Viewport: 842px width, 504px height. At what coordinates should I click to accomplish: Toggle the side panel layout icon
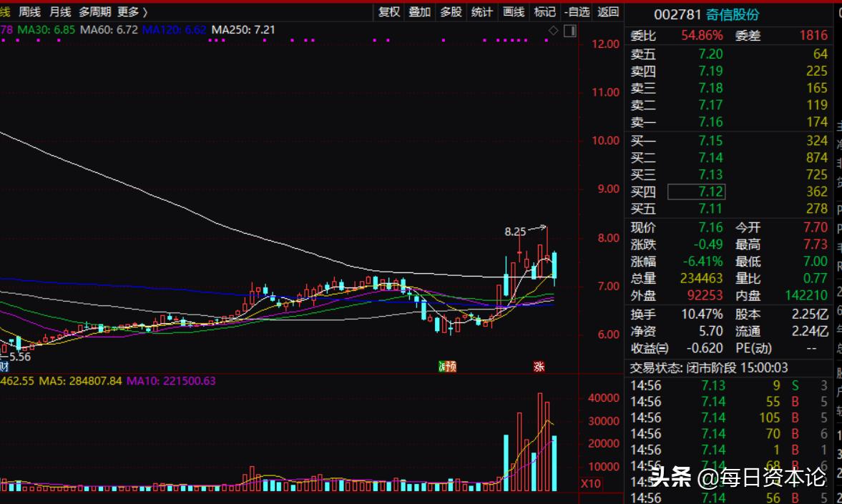point(570,31)
